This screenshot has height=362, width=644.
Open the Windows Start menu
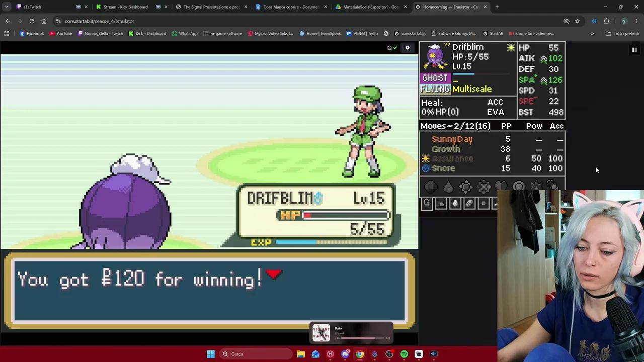[x=211, y=354]
